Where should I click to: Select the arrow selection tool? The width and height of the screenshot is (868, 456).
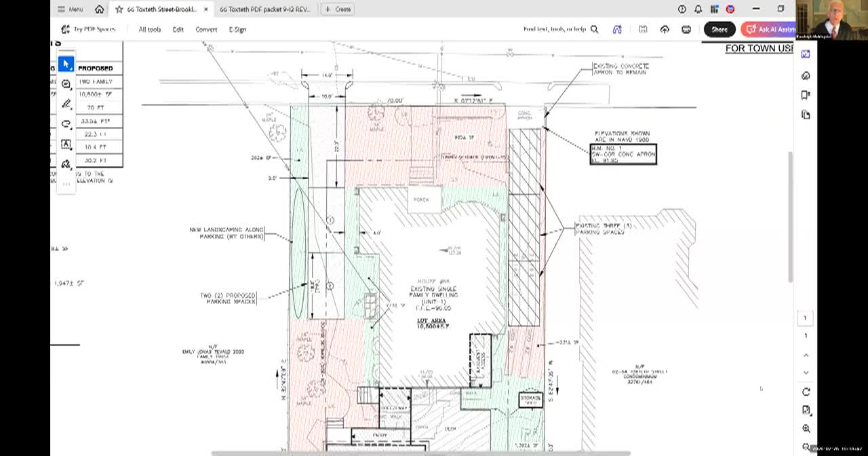(66, 63)
